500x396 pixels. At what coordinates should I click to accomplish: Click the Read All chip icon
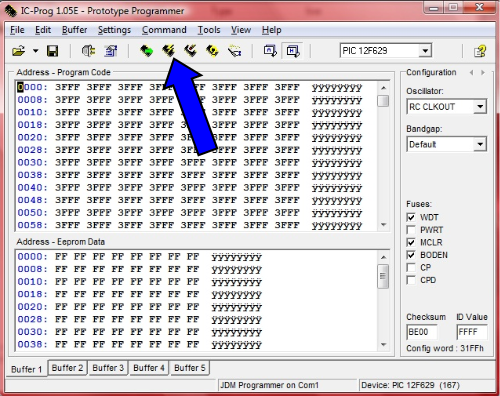(146, 51)
